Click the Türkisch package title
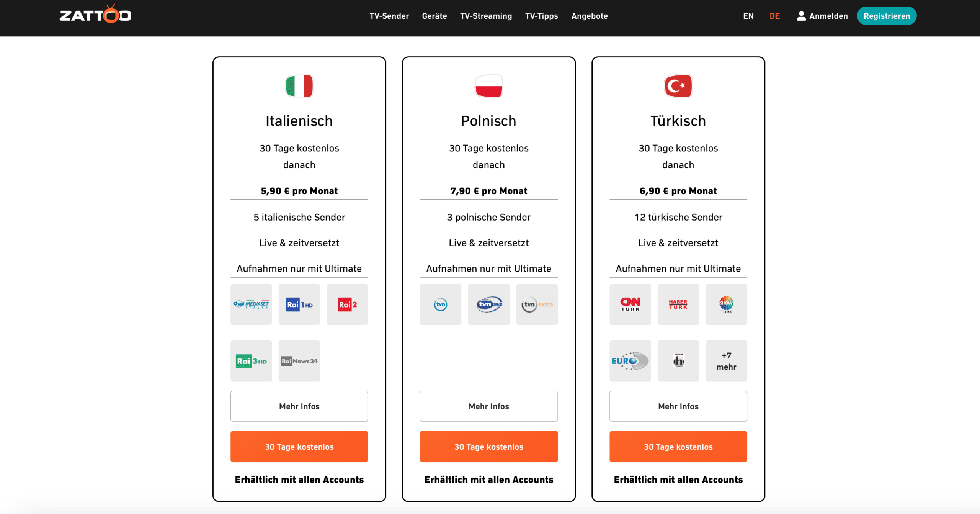Image resolution: width=980 pixels, height=514 pixels. (678, 121)
